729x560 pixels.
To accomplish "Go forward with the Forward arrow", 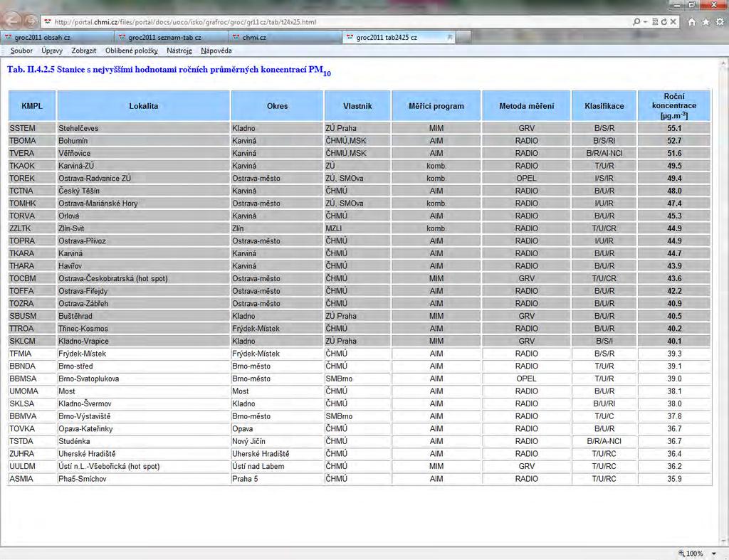I will coord(31,21).
